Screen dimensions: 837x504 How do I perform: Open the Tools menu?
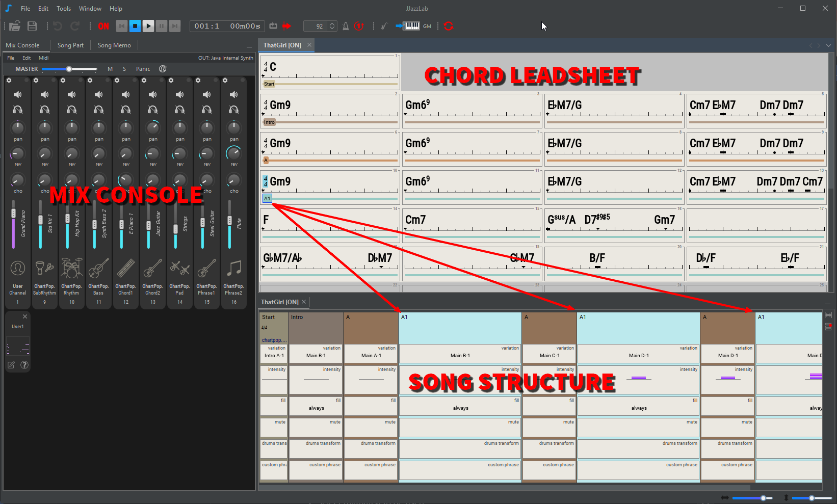(x=64, y=9)
